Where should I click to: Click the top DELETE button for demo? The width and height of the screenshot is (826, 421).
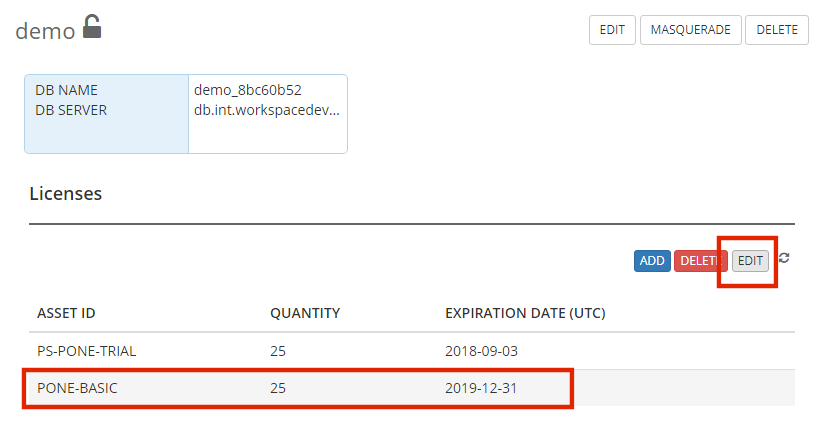click(x=777, y=30)
